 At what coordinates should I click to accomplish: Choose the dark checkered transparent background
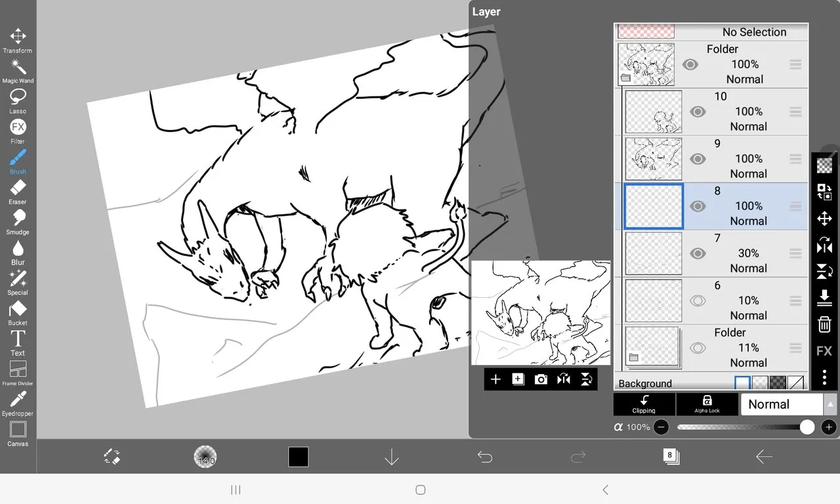(778, 383)
